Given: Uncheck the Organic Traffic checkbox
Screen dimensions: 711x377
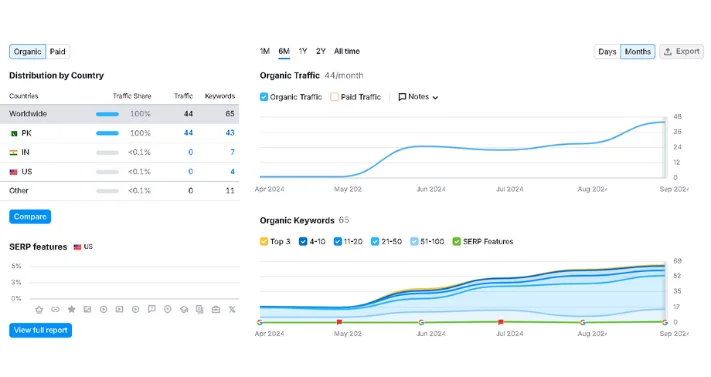Looking at the screenshot, I should tap(264, 97).
